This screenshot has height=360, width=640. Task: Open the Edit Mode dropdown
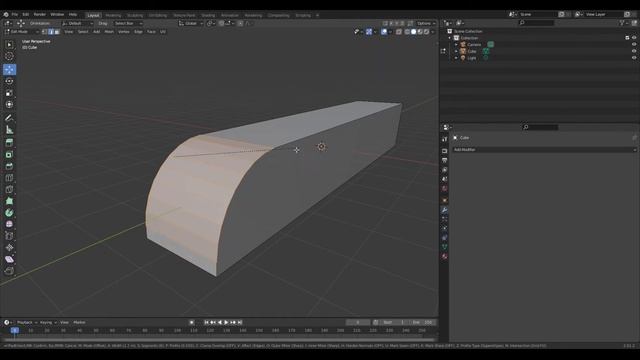coord(22,32)
